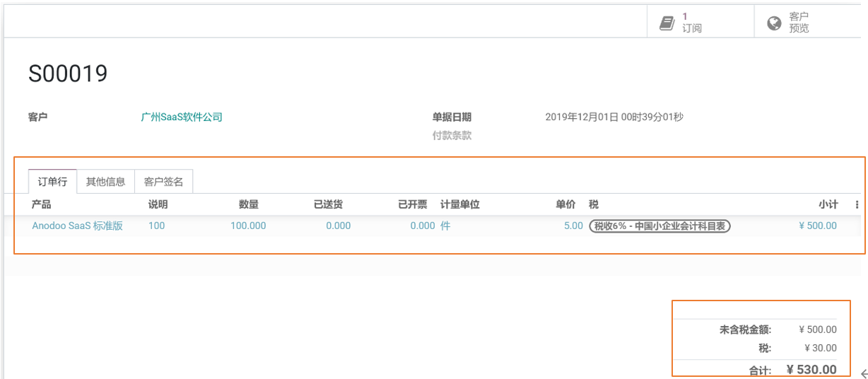The width and height of the screenshot is (868, 379).
Task: Click the subscription book icon
Action: click(667, 23)
